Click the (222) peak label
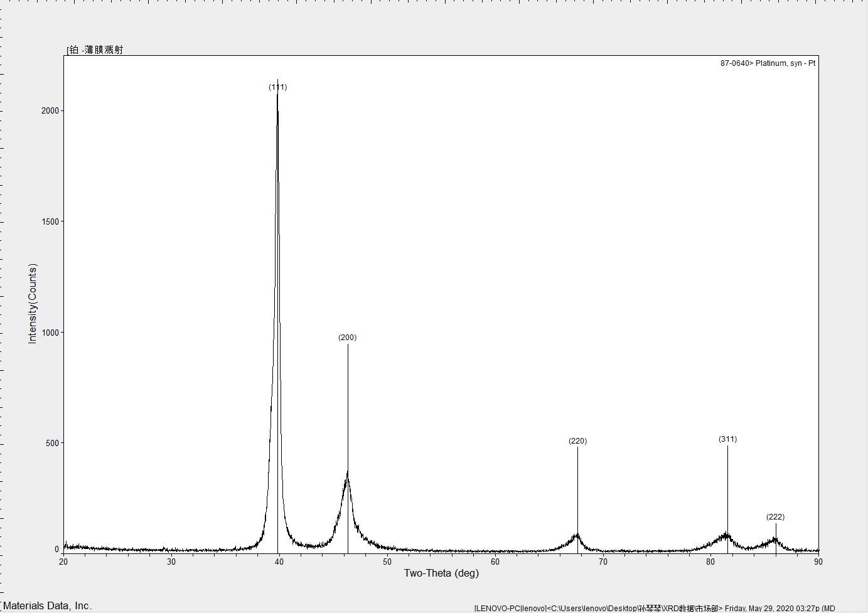 775,517
